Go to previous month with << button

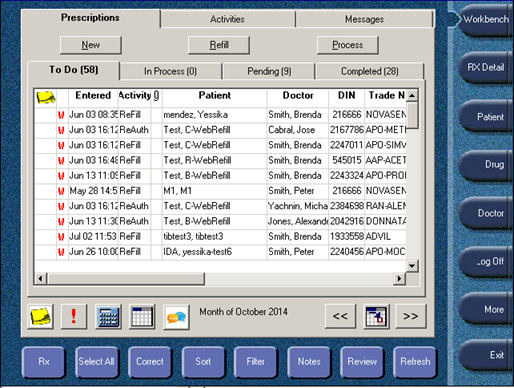pyautogui.click(x=340, y=316)
